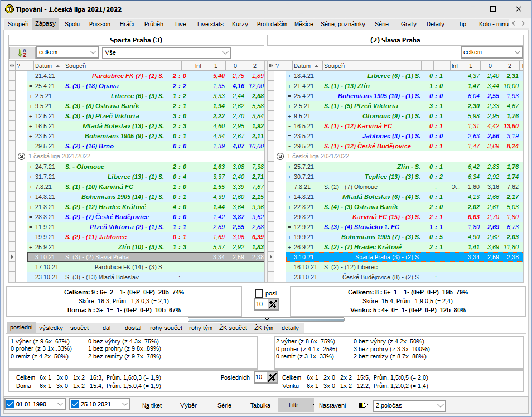Viewport: 532px width, 417px height.
Task: Select the S. (2) - (11) Jablonec match row
Action: (x=146, y=237)
